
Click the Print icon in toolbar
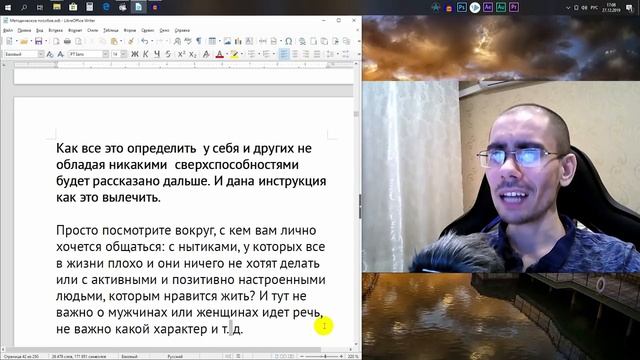click(x=67, y=41)
